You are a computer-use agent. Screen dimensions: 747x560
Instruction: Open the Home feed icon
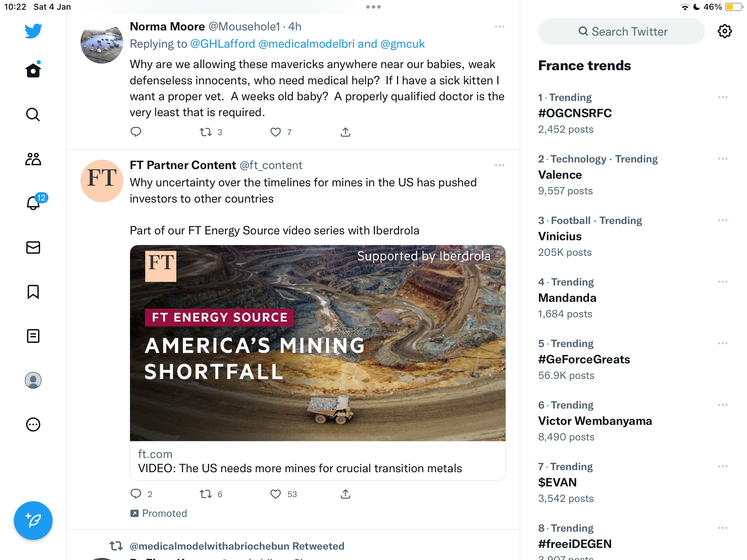pos(33,70)
